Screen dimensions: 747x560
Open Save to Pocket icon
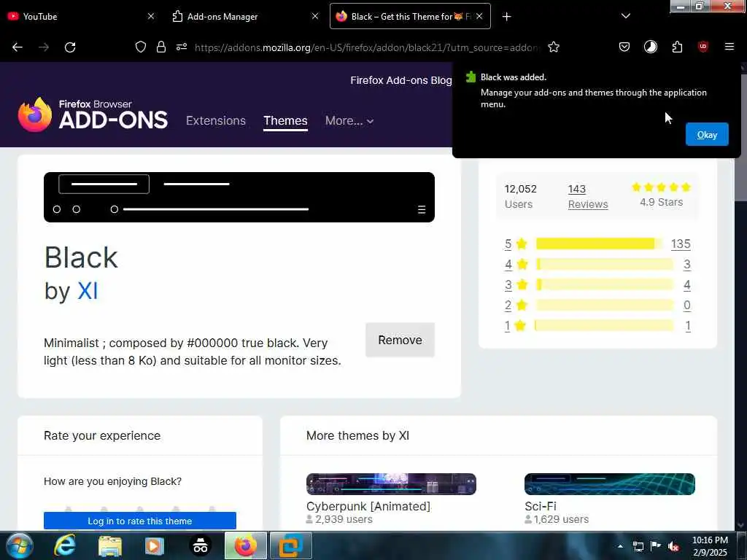[624, 47]
